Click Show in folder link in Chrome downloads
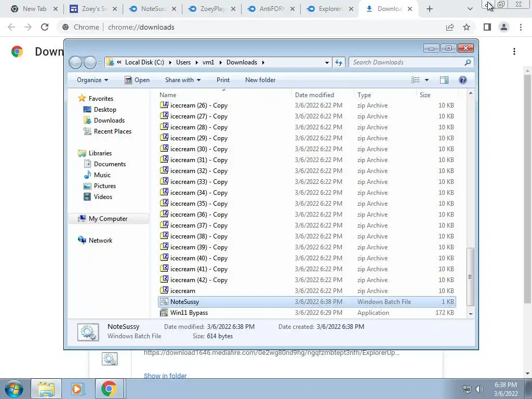The image size is (532, 399). pyautogui.click(x=165, y=376)
